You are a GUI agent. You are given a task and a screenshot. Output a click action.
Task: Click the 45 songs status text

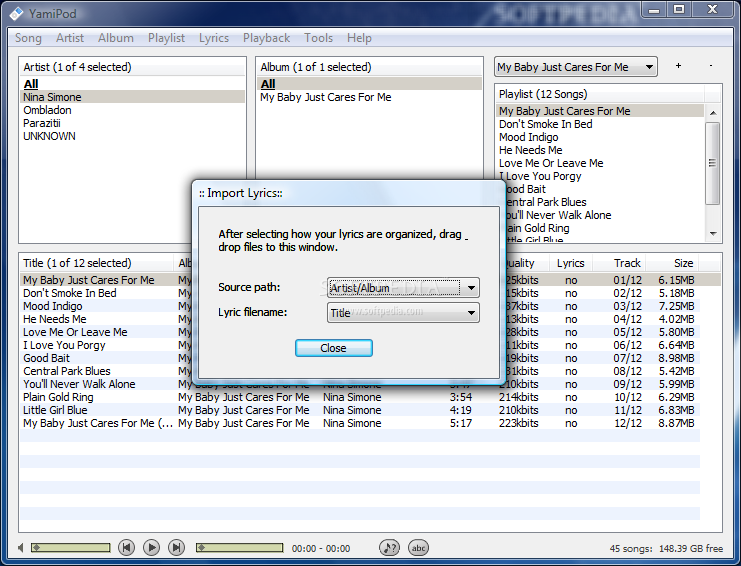coord(631,549)
